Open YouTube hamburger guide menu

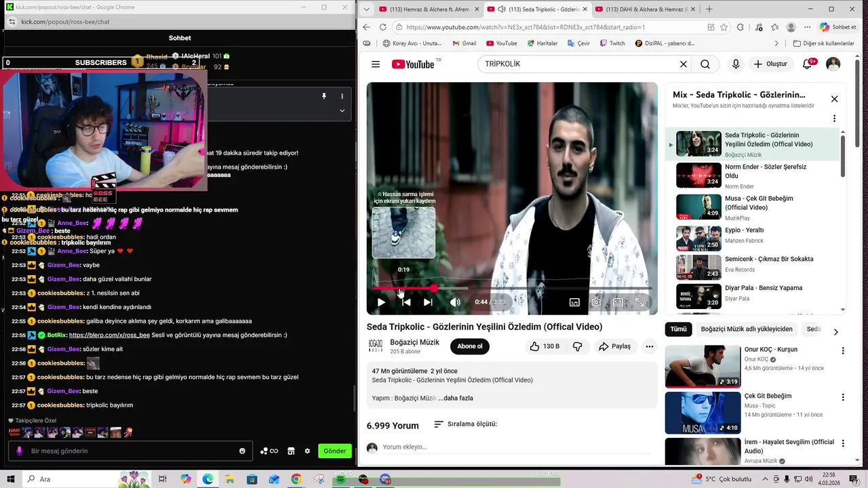click(376, 64)
